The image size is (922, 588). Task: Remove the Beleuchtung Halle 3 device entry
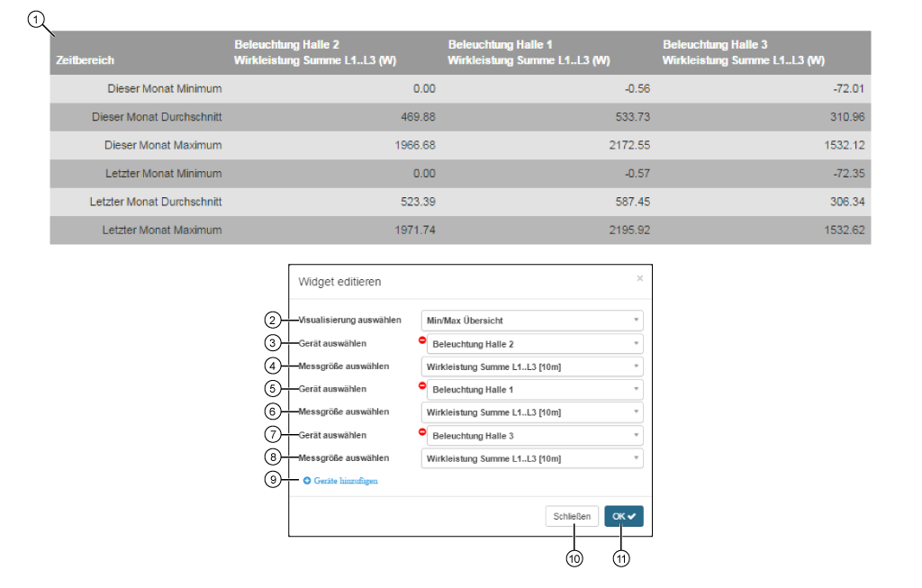click(x=422, y=431)
